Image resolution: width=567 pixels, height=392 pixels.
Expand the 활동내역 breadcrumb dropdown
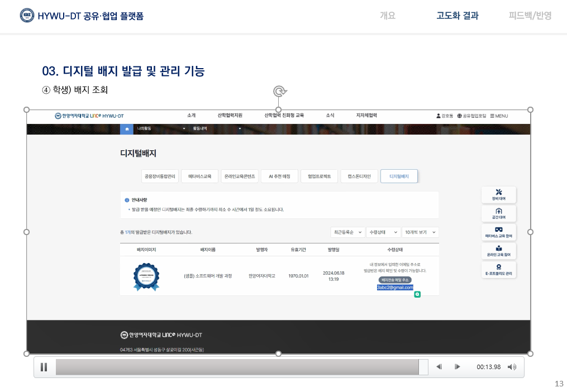[217, 129]
